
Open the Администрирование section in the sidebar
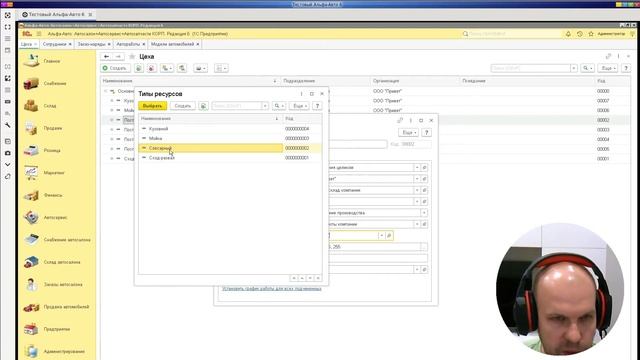point(64,351)
